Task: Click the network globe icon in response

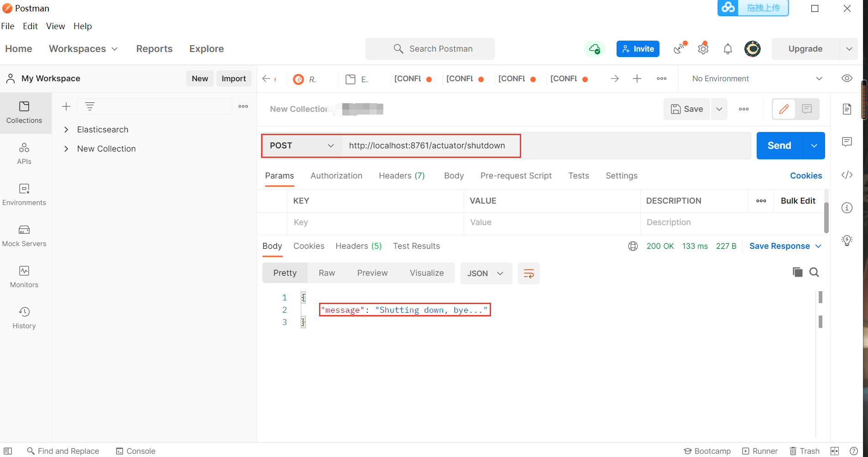Action: [x=633, y=246]
